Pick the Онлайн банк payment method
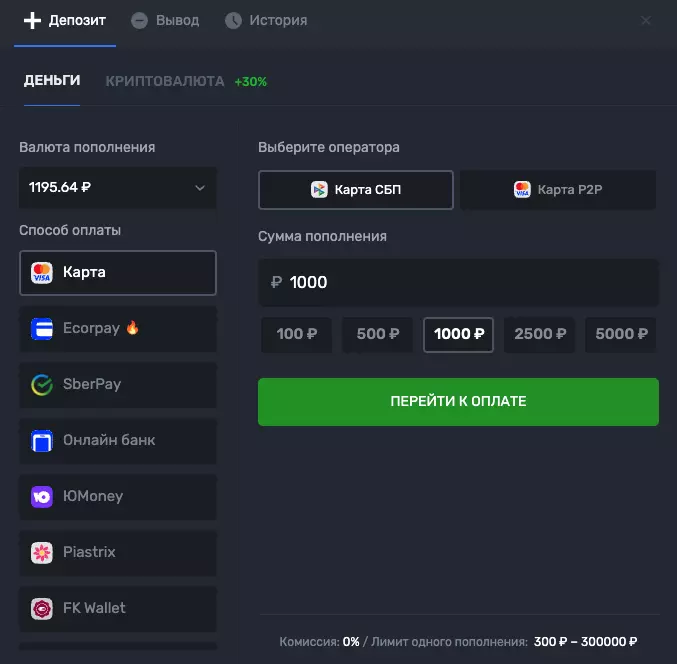 pyautogui.click(x=117, y=440)
